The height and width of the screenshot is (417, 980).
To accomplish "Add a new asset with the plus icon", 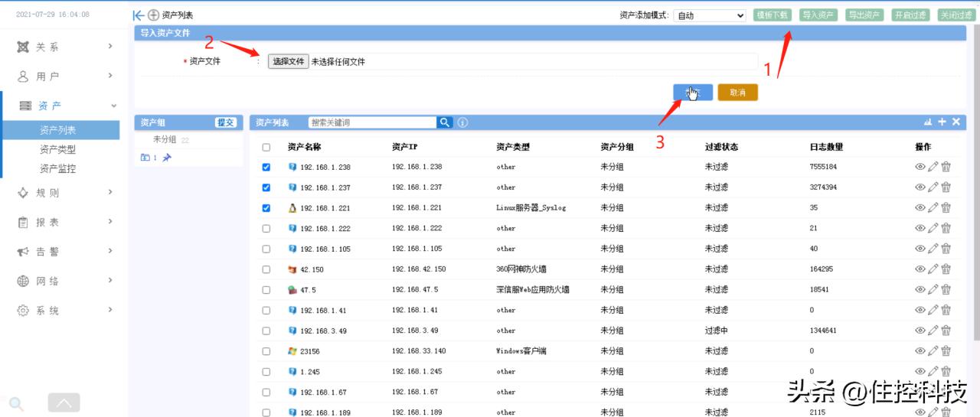I will (942, 122).
